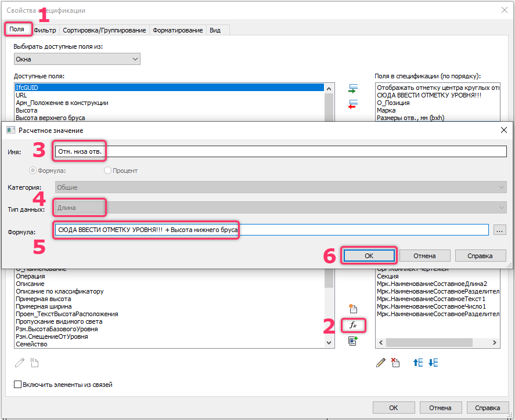Select the Процент radio button
The image size is (515, 420).
[107, 171]
